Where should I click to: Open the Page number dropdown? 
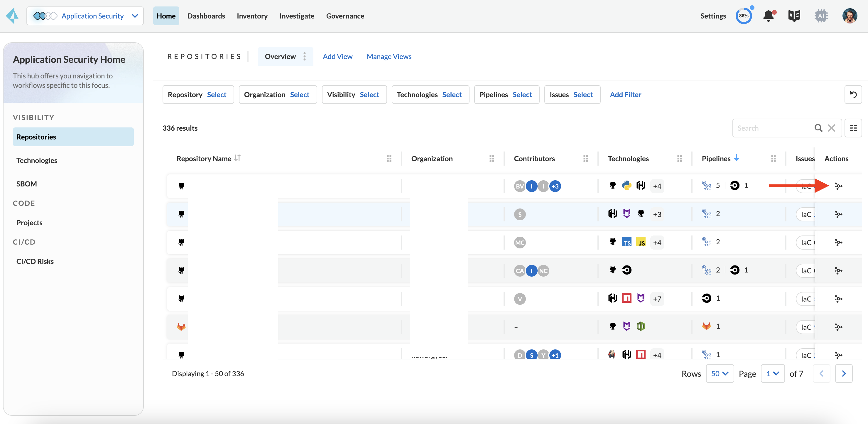[772, 373]
